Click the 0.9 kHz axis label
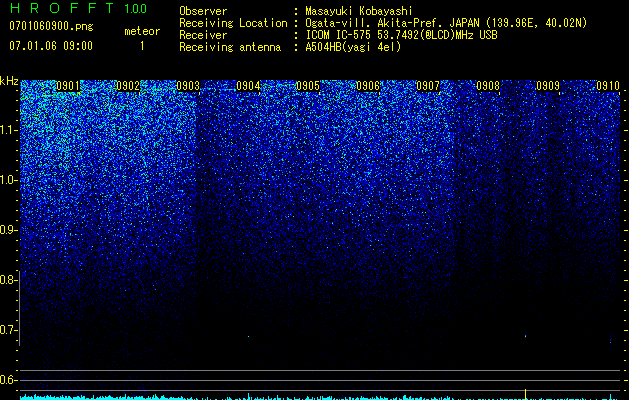629x400 pixels. pos(7,230)
